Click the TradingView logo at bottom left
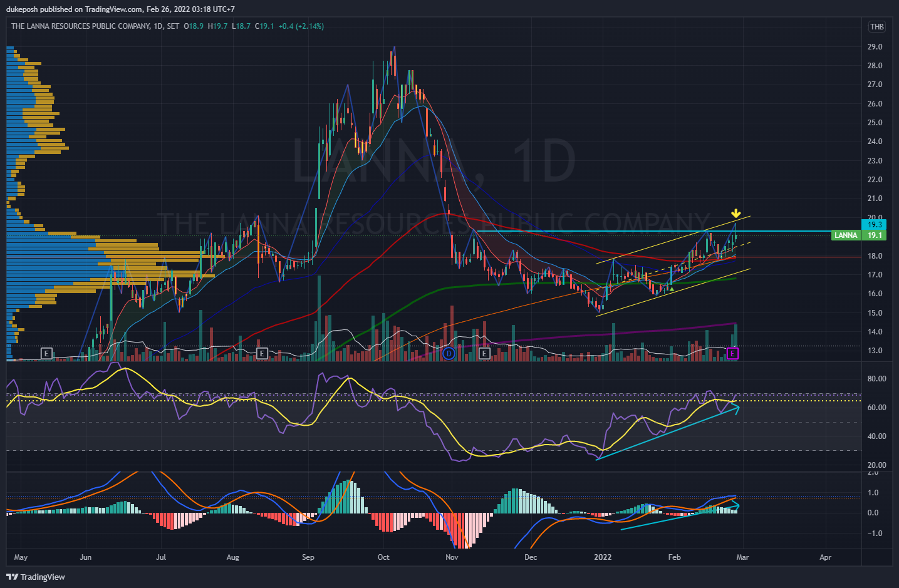899x588 pixels. [x=36, y=577]
